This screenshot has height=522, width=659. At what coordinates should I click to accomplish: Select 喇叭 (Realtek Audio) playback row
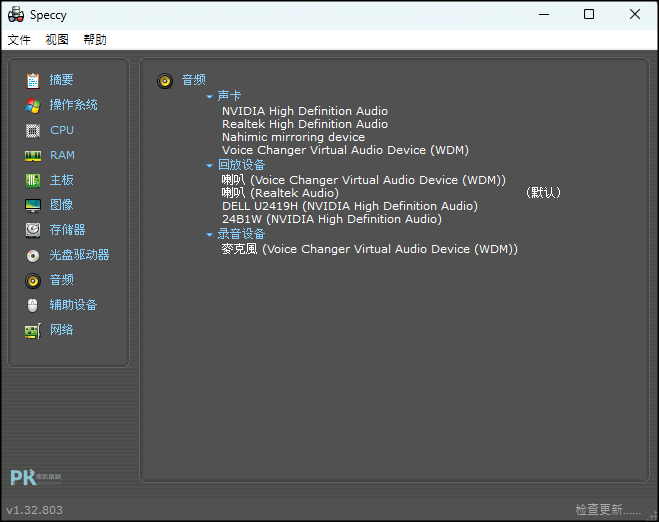click(280, 193)
